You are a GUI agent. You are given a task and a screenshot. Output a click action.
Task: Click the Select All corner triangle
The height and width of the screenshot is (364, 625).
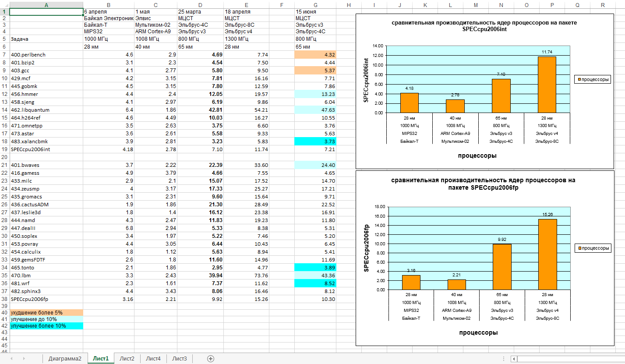(5, 5)
